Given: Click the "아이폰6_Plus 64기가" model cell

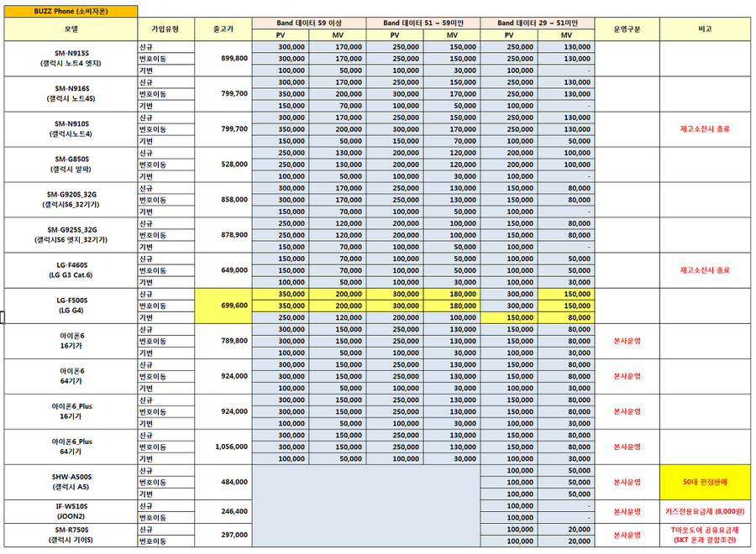Looking at the screenshot, I should click(71, 447).
